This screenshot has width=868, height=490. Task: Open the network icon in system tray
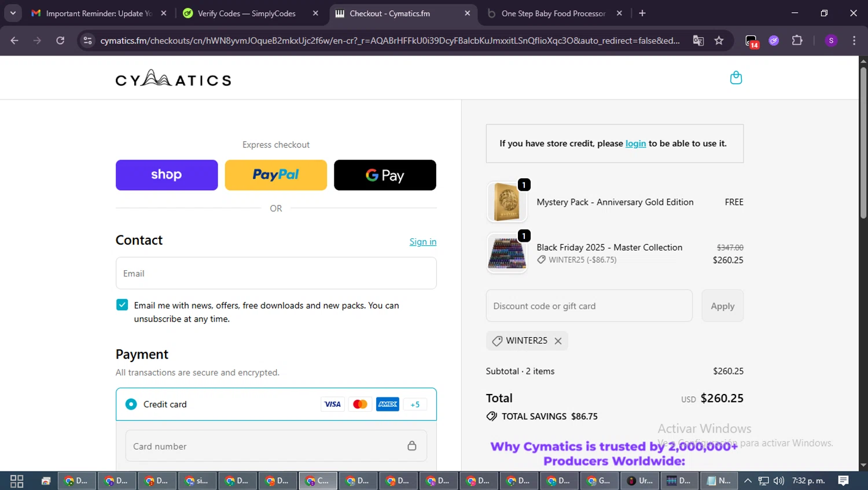(764, 481)
